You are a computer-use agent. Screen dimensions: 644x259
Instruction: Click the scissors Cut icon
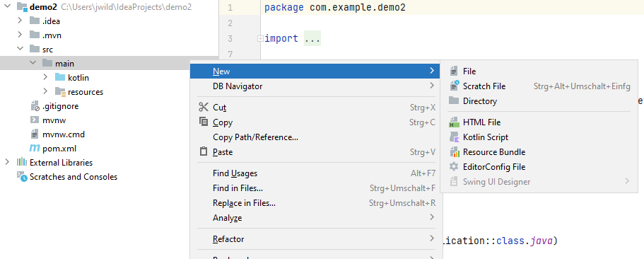coord(204,108)
